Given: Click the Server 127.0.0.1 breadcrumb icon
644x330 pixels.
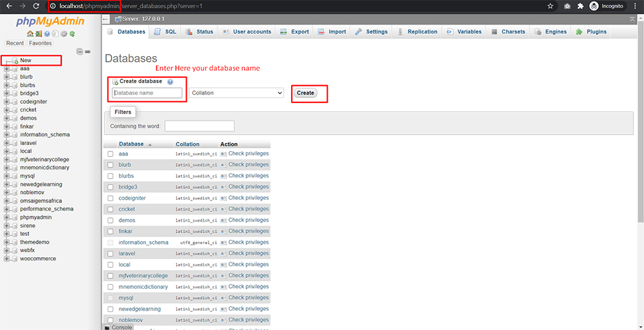Looking at the screenshot, I should (118, 19).
